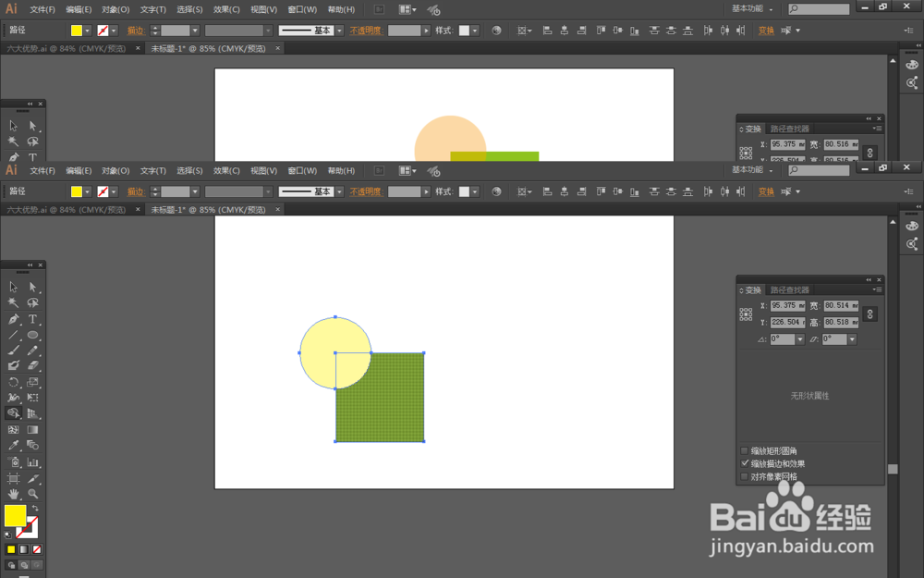
Task: Click yellow Fill swatch in toolbox bottom
Action: coord(15,515)
